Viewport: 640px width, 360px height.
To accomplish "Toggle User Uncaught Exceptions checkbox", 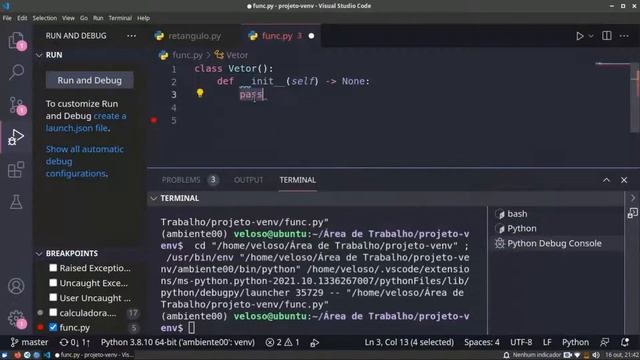I will (x=53, y=298).
